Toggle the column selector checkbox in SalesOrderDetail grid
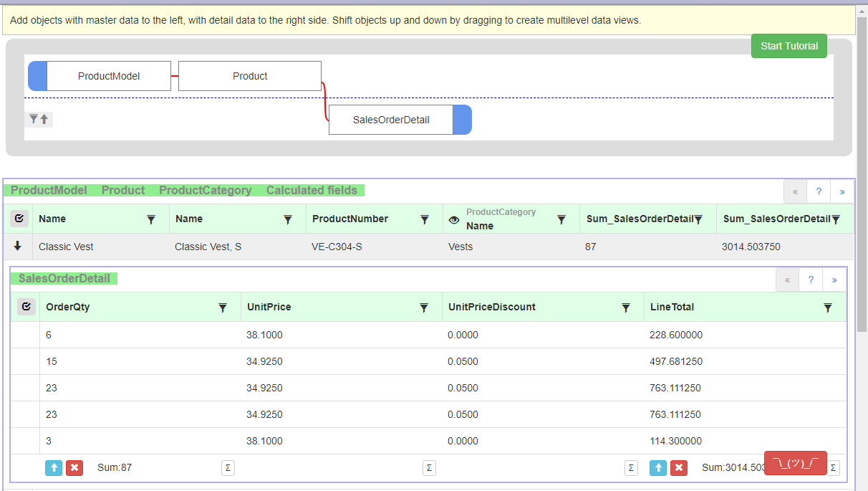 pos(26,307)
